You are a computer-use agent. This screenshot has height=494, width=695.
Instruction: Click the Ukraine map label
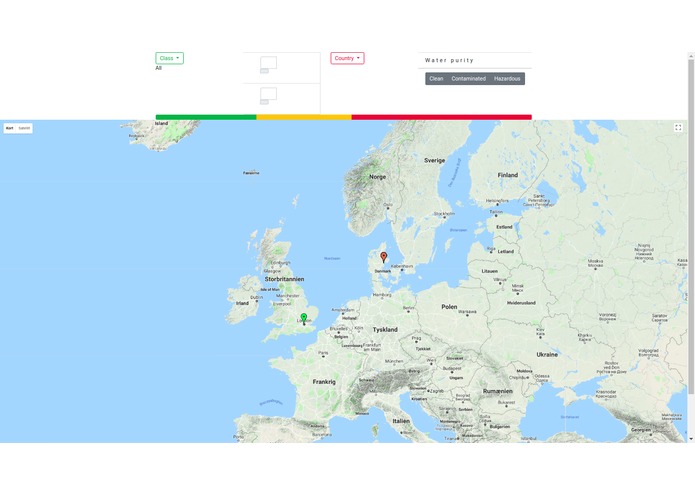547,355
